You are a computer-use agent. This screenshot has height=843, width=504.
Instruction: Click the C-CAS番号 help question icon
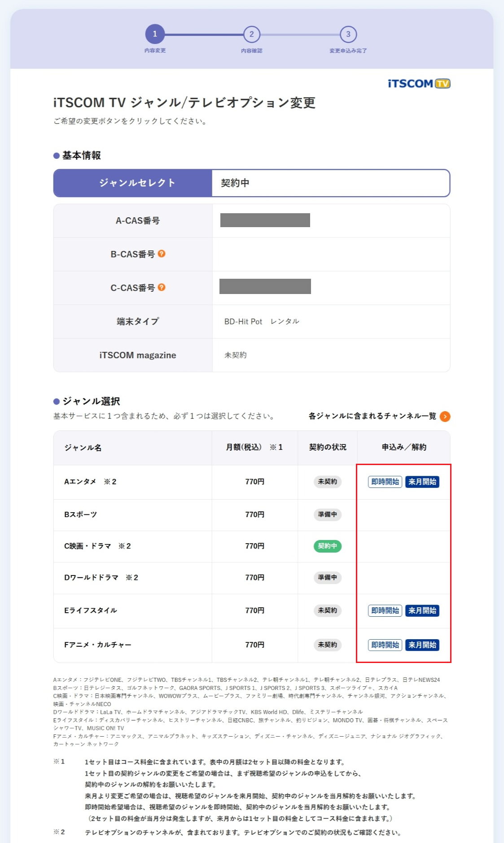162,287
